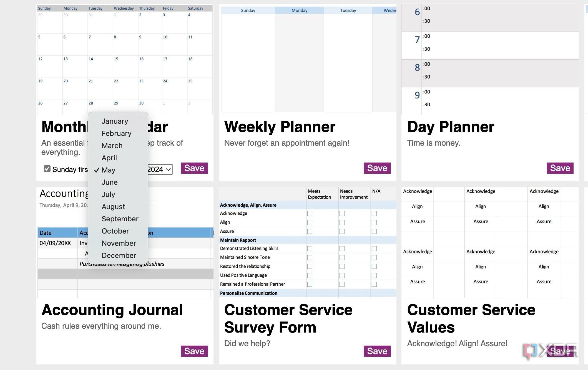The image size is (588, 370).
Task: Select January in the month list
Action: point(115,121)
